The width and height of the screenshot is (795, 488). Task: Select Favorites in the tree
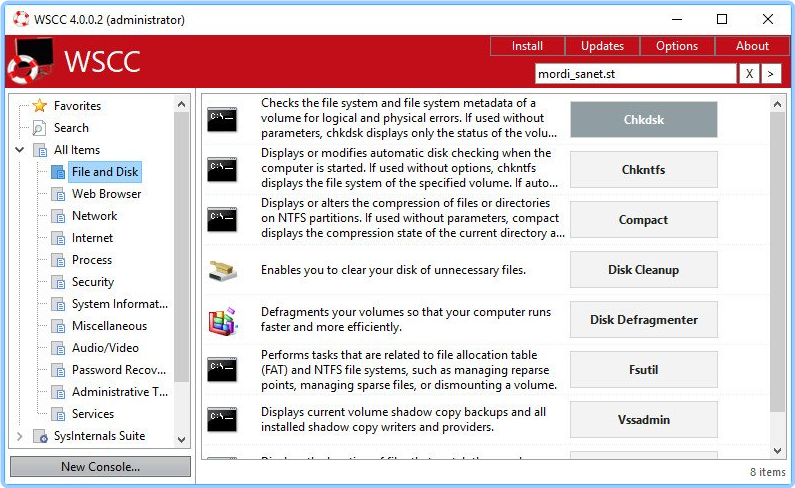point(78,106)
